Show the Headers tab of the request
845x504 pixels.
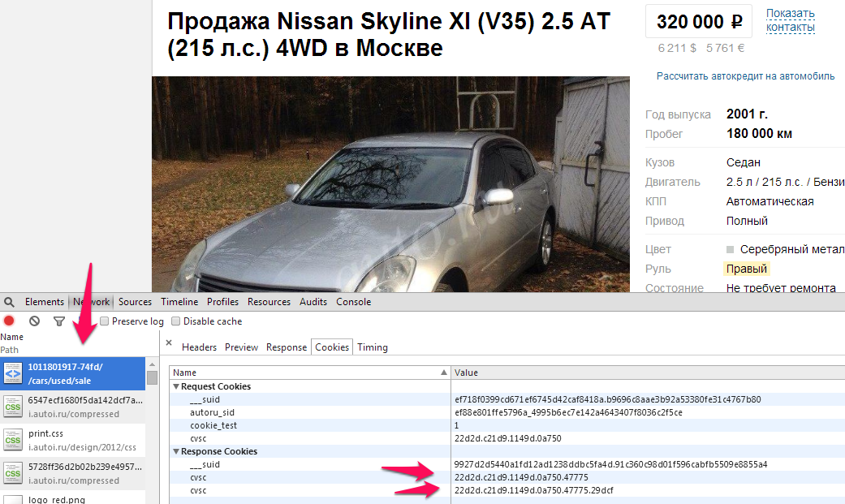(x=199, y=347)
